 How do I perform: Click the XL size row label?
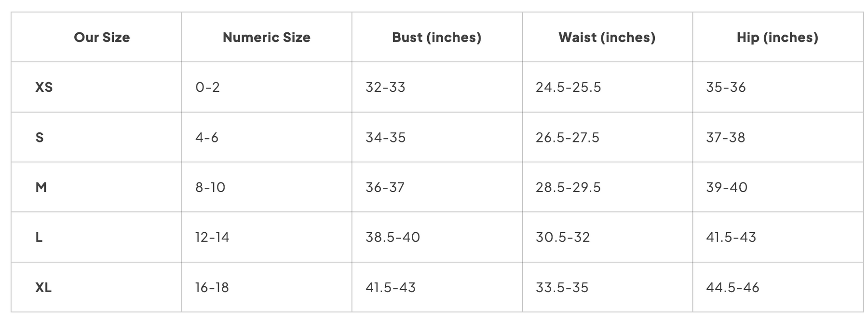tap(43, 288)
